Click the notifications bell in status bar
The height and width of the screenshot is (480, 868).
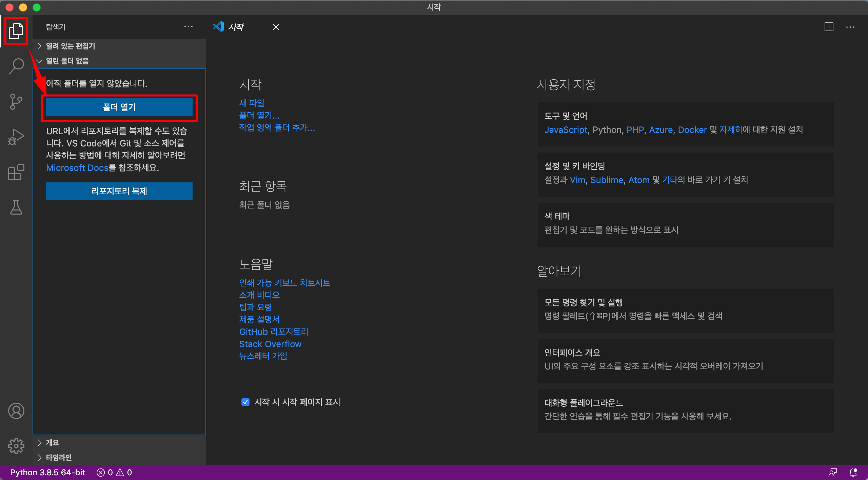click(x=853, y=472)
